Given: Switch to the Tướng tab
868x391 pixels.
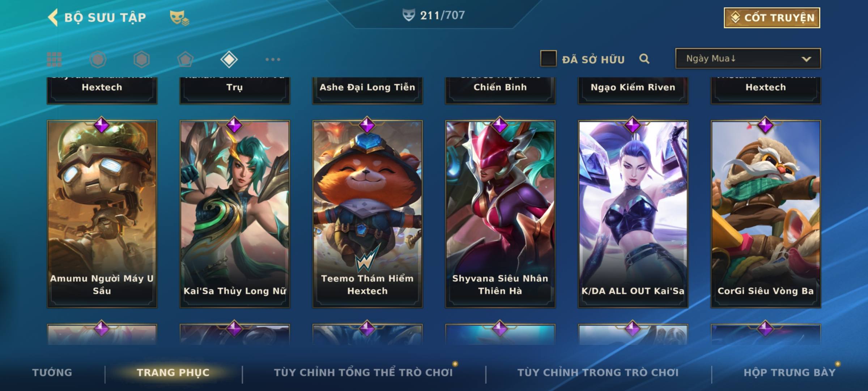Looking at the screenshot, I should 52,373.
